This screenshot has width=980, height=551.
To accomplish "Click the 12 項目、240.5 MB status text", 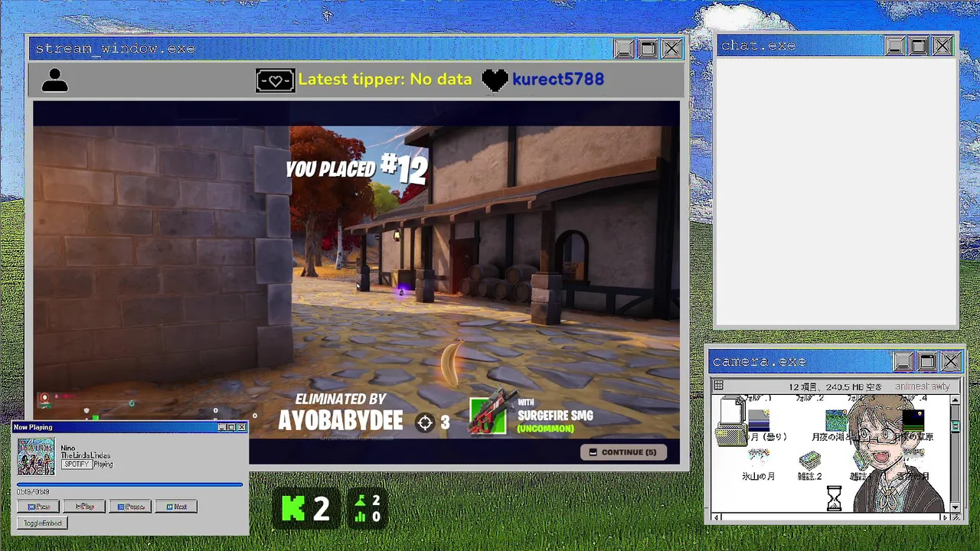I will (x=835, y=387).
